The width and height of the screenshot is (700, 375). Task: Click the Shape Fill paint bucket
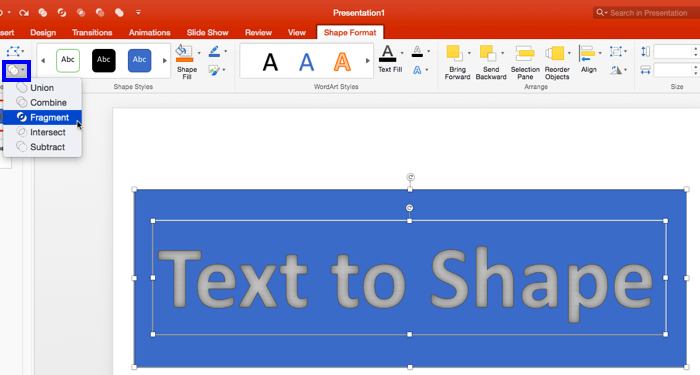pyautogui.click(x=184, y=53)
